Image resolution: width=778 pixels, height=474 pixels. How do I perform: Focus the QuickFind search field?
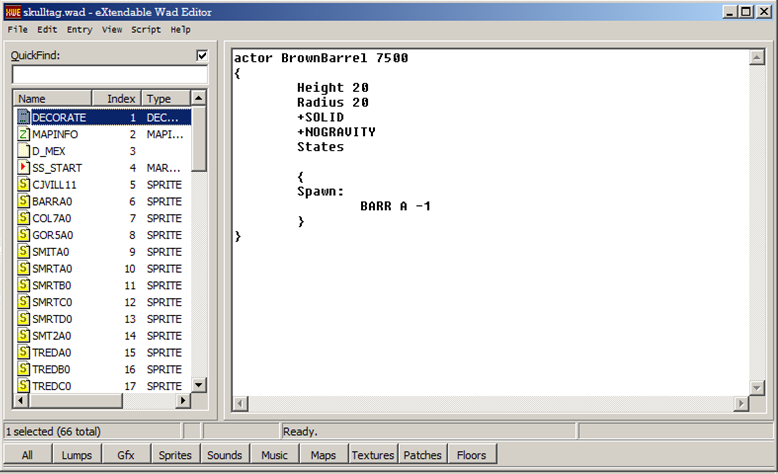[110, 74]
